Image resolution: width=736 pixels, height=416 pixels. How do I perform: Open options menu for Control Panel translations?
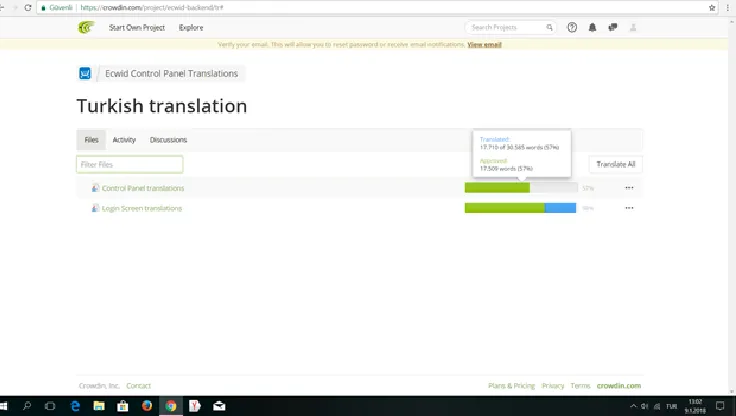[x=629, y=188]
